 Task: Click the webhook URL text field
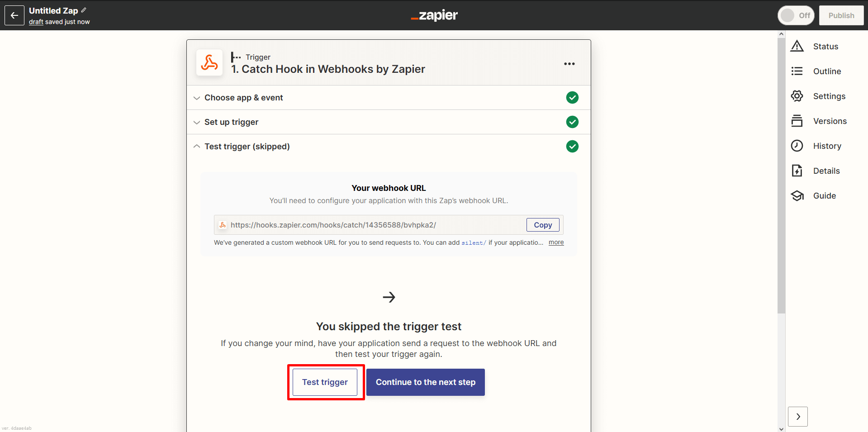coord(371,225)
